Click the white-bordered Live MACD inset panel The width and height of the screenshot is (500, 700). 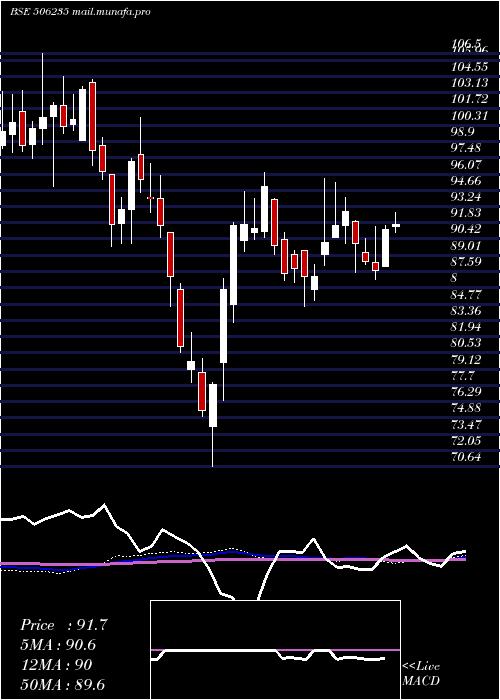click(x=275, y=650)
